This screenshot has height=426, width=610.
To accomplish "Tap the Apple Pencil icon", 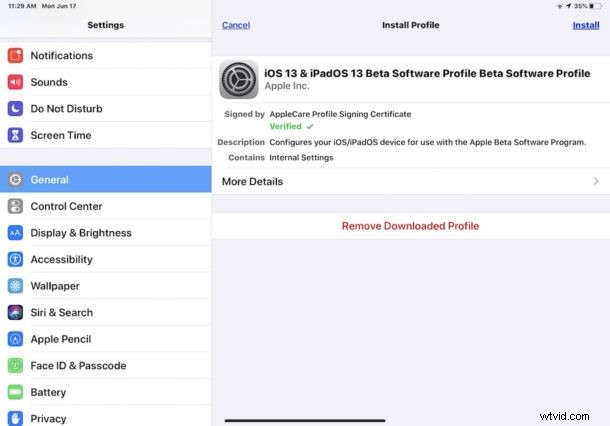I will (15, 339).
